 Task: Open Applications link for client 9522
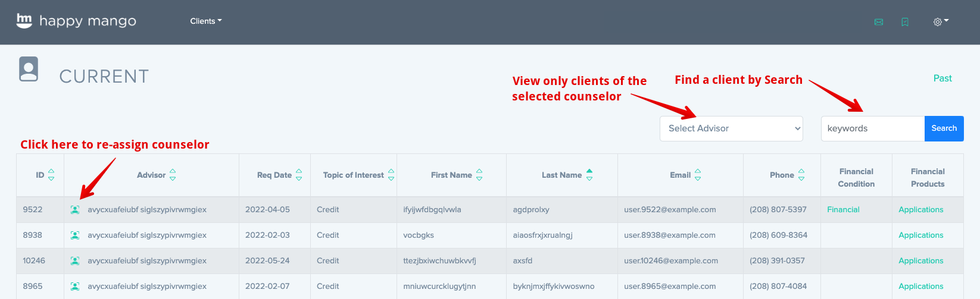pos(921,209)
